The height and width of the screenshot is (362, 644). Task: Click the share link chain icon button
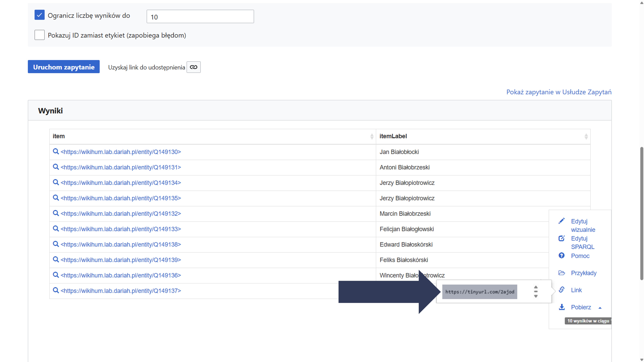(193, 67)
